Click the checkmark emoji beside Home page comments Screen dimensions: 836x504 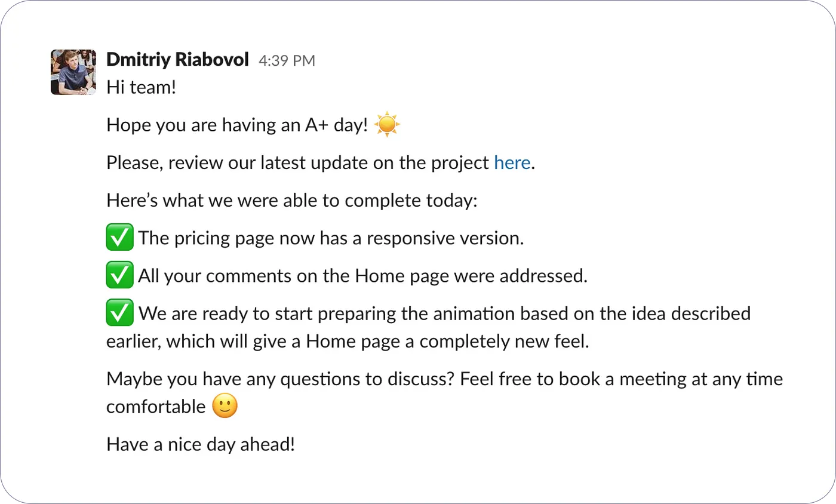pos(119,276)
